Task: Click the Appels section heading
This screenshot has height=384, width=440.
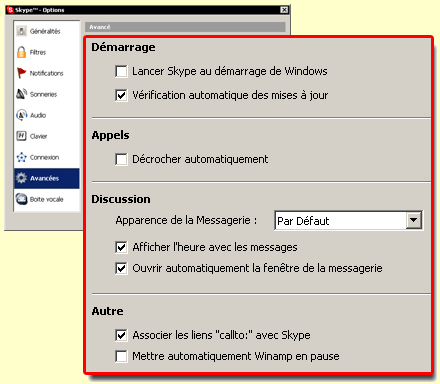Action: (x=110, y=135)
